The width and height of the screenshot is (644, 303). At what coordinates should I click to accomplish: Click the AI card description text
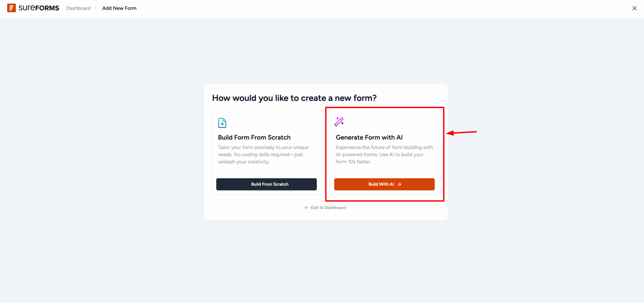pyautogui.click(x=384, y=155)
